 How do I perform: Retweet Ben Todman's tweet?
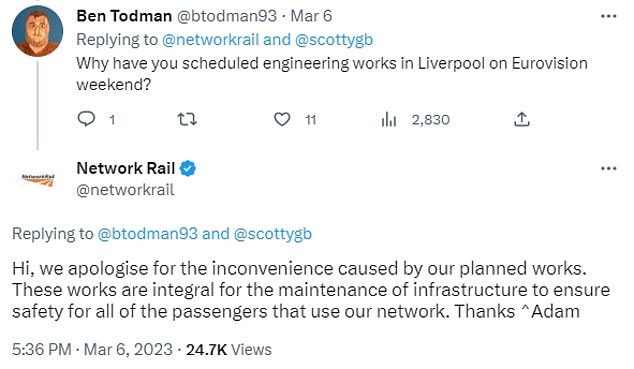[x=187, y=119]
